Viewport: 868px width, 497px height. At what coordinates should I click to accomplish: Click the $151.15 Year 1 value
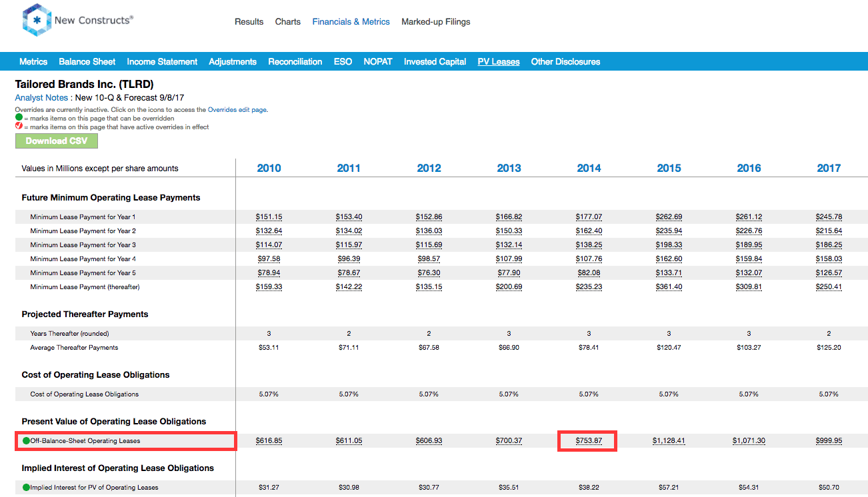click(x=269, y=217)
